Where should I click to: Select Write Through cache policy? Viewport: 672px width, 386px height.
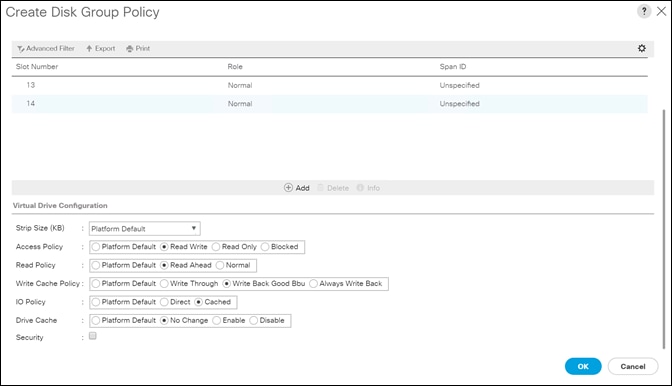(x=164, y=284)
